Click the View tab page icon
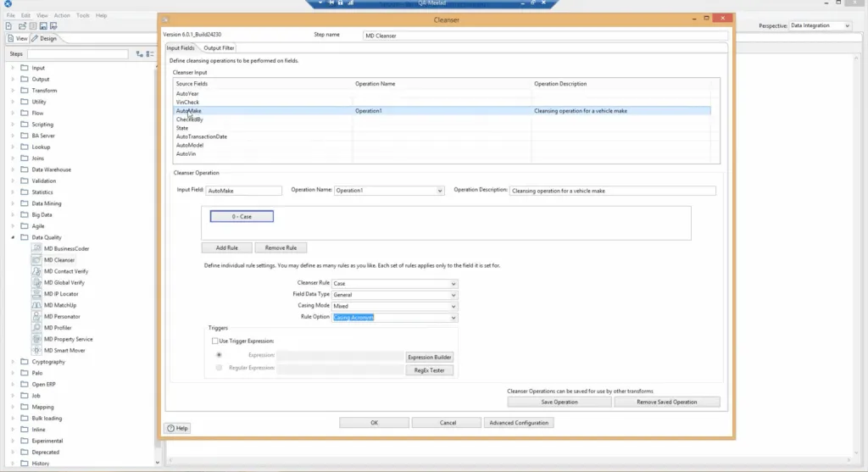This screenshot has width=868, height=472. [10, 38]
